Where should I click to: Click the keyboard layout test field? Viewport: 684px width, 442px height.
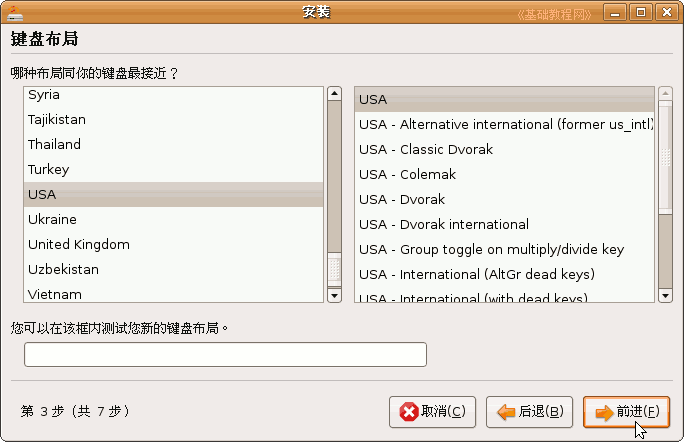pos(226,354)
